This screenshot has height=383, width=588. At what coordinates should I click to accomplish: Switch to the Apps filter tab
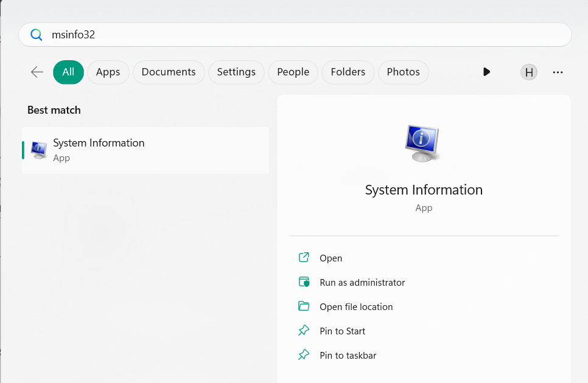click(108, 72)
